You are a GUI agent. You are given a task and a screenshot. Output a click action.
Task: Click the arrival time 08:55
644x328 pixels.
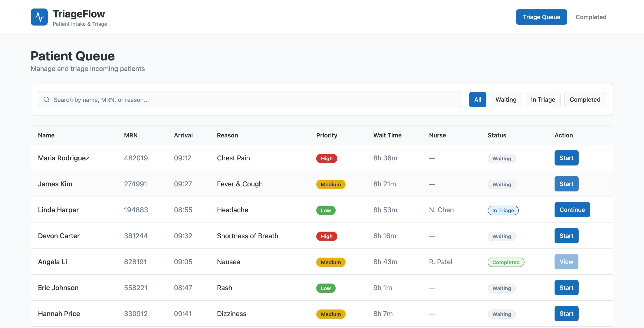point(183,210)
